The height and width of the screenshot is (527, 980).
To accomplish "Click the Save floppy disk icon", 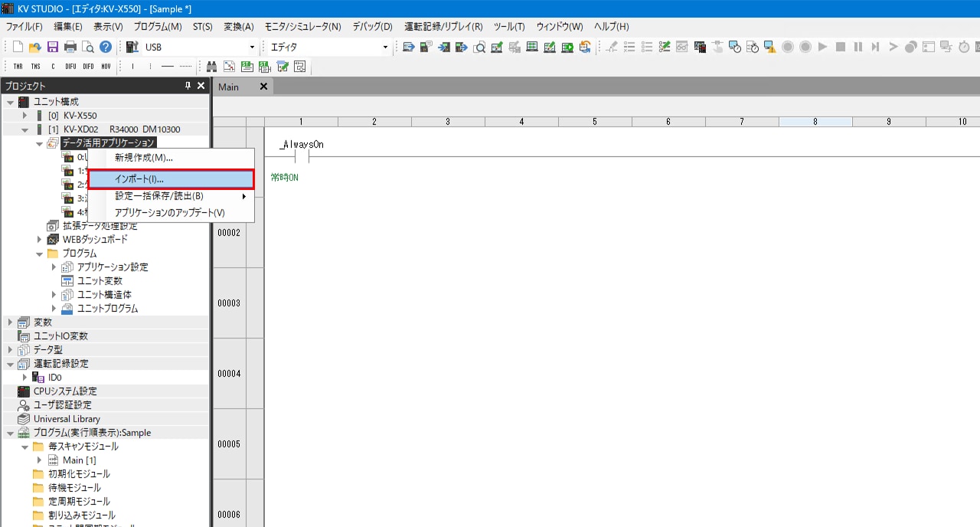I will [x=53, y=47].
